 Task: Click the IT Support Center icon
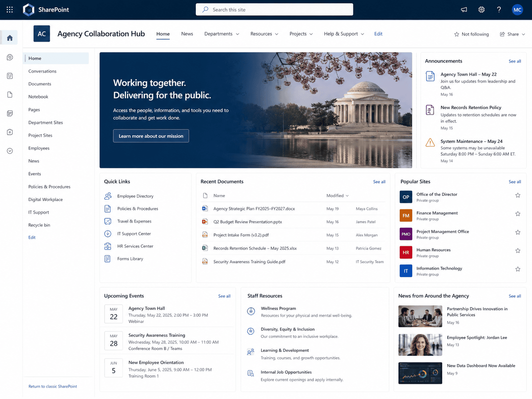(108, 234)
